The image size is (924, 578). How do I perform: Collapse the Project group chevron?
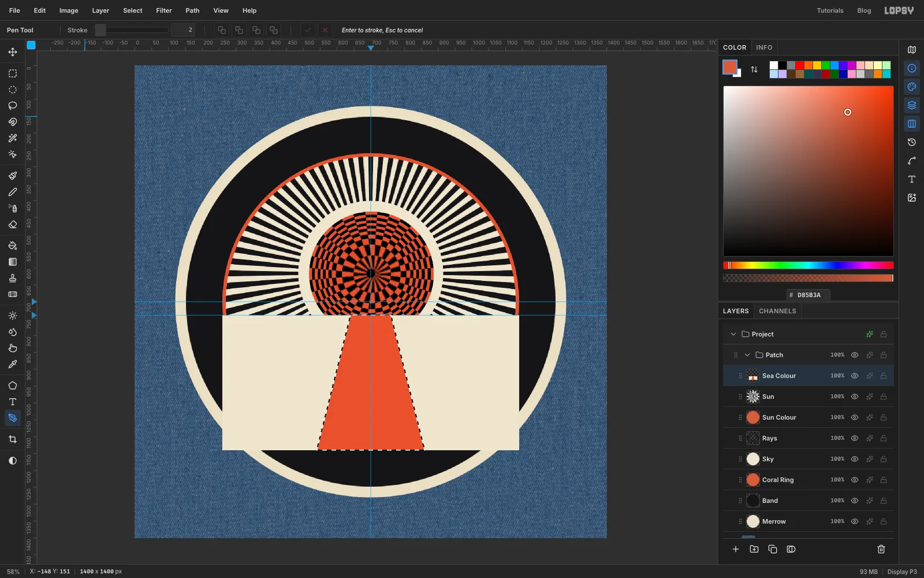(733, 334)
